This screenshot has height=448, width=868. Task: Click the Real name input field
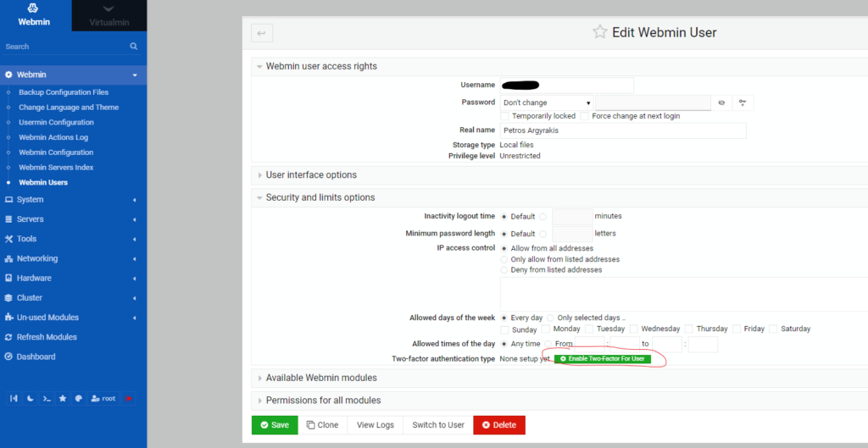point(623,130)
